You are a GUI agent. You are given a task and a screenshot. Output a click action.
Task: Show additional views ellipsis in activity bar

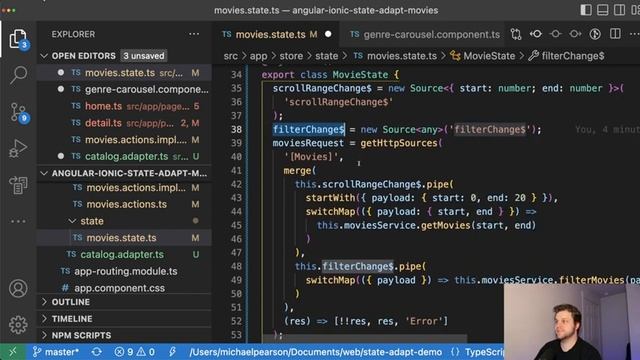pos(18,221)
